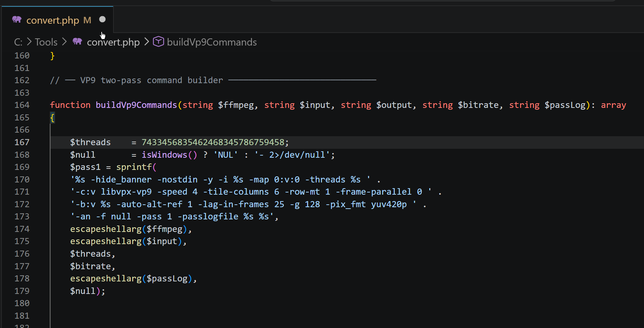Click the 'VP9 two-pass command builder' comment
Viewport: 644px width, 328px height.
click(x=151, y=80)
